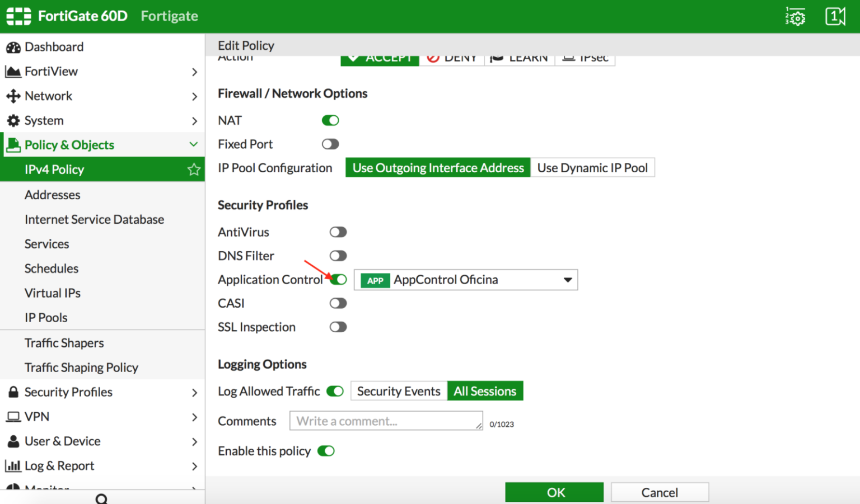Expand the VPN section
Viewport: 860px width, 504px height.
[195, 417]
